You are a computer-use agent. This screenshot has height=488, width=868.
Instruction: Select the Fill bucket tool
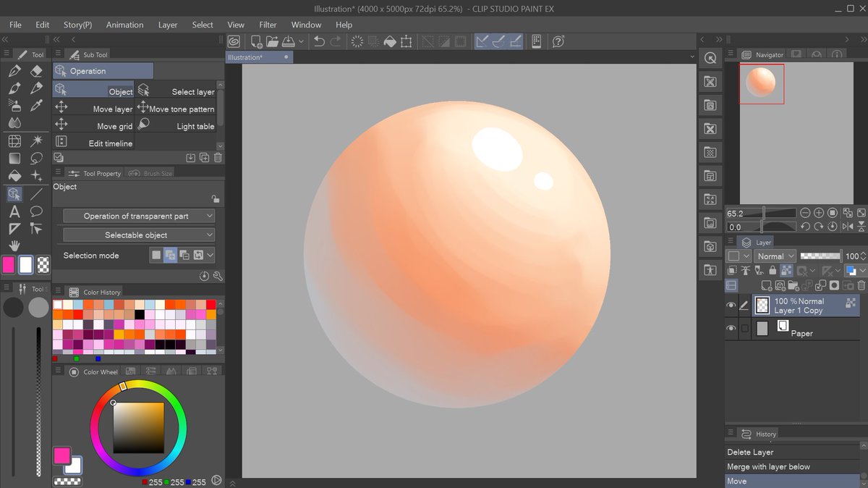click(14, 176)
